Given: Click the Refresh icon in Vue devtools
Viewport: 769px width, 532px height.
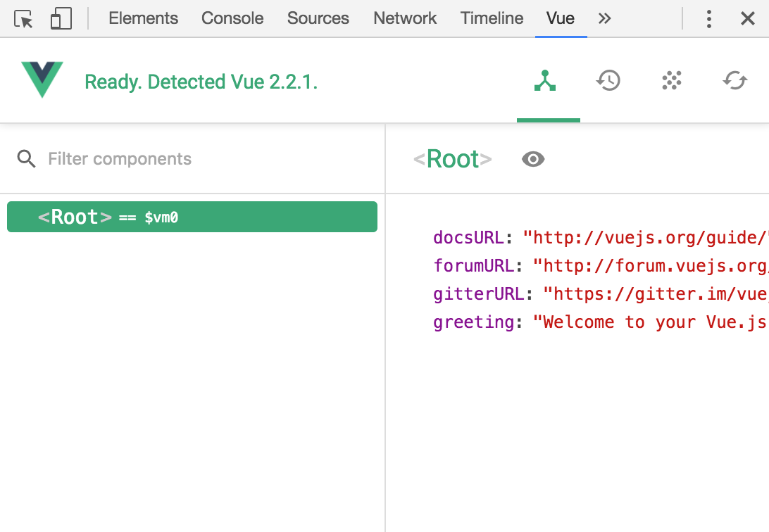Looking at the screenshot, I should [x=734, y=80].
